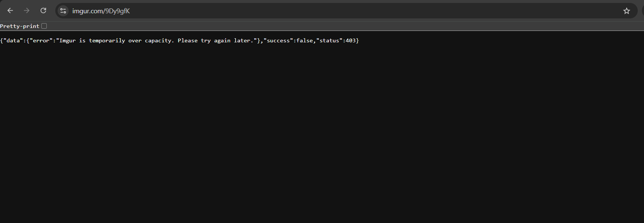Open the site information icon
The width and height of the screenshot is (644, 223).
coord(63,11)
